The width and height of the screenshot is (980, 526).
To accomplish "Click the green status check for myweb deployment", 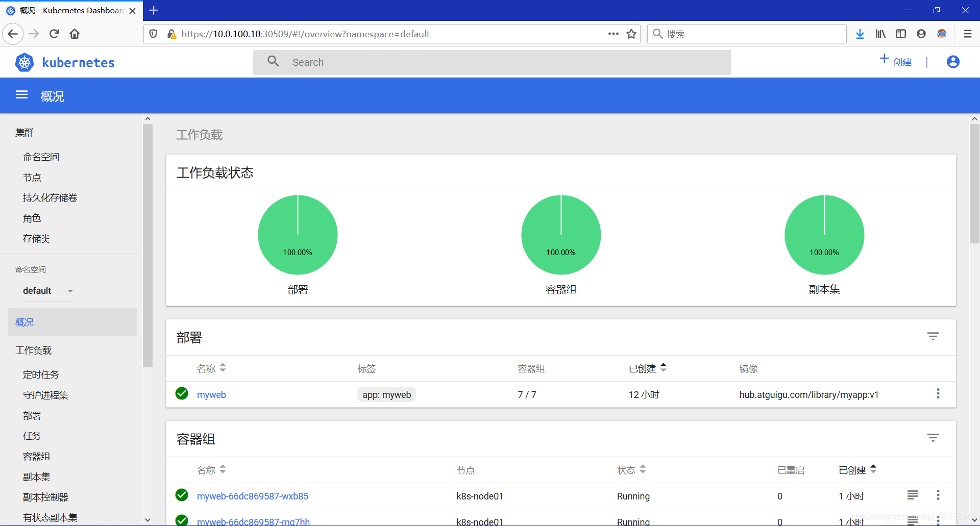I will point(182,393).
